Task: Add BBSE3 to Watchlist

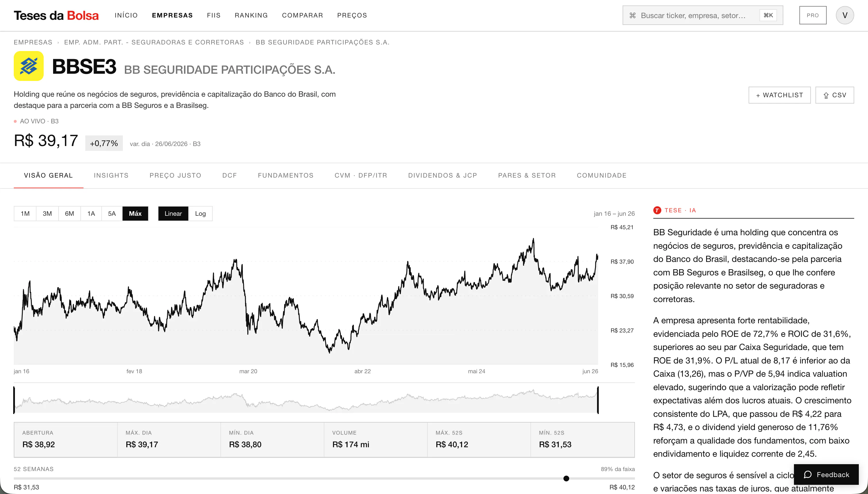Action: [x=779, y=95]
